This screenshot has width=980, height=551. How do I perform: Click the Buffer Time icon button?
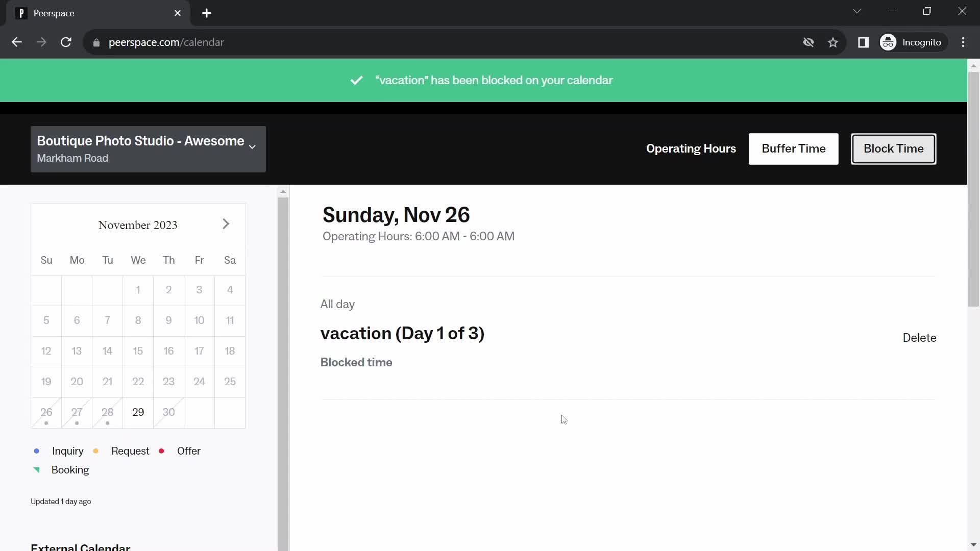[794, 148]
